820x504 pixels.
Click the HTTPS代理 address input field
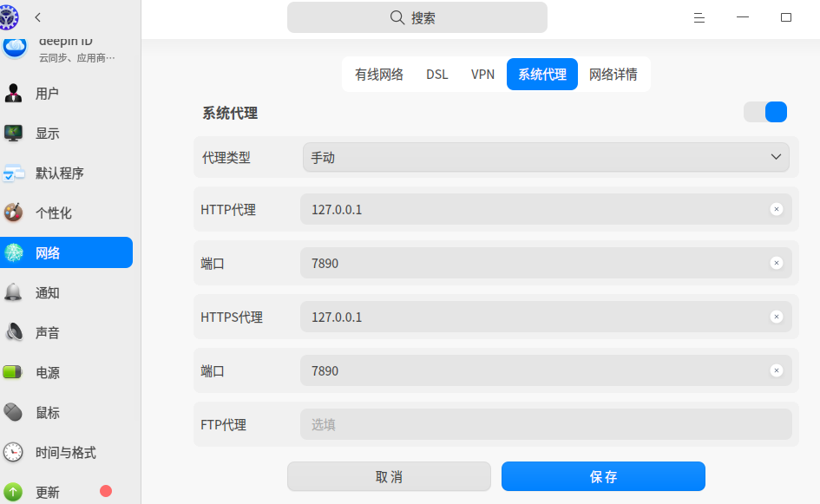pos(546,317)
